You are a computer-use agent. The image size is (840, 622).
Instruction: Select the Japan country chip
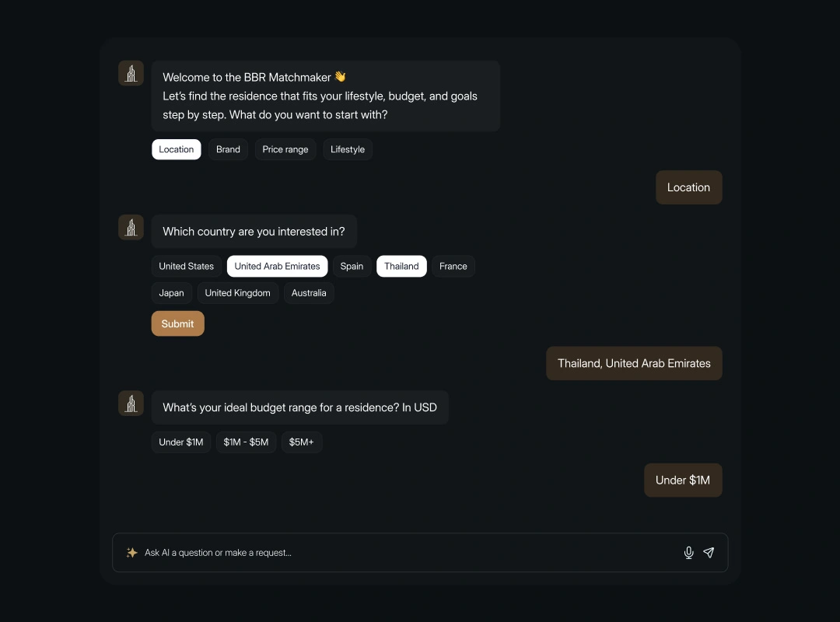click(172, 293)
